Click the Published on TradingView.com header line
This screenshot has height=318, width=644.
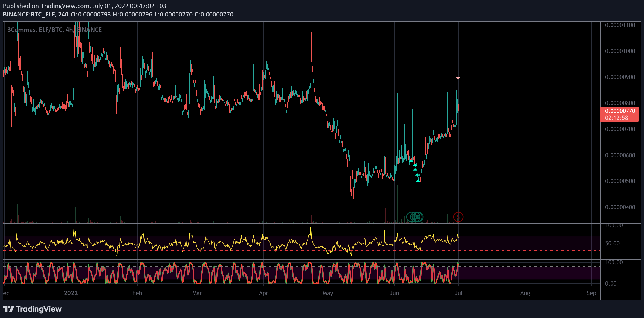(84, 6)
